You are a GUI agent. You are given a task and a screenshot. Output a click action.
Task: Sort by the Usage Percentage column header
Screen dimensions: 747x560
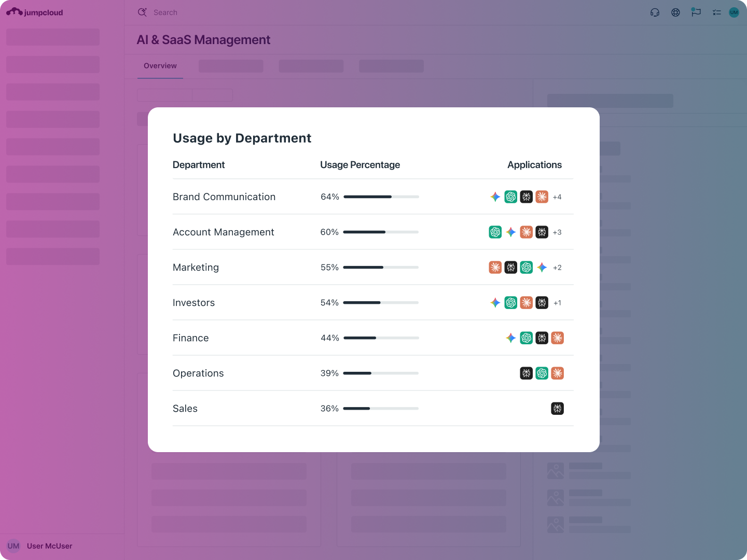pos(360,165)
